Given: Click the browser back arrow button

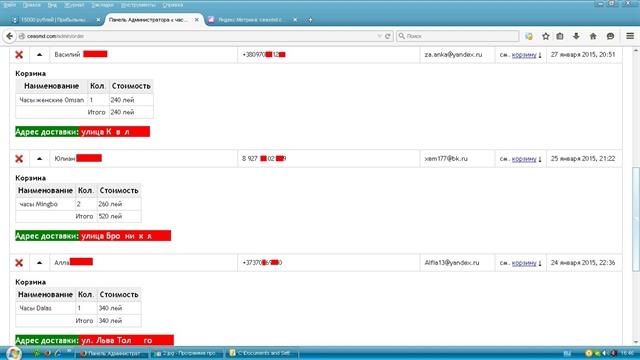Looking at the screenshot, I should [9, 36].
